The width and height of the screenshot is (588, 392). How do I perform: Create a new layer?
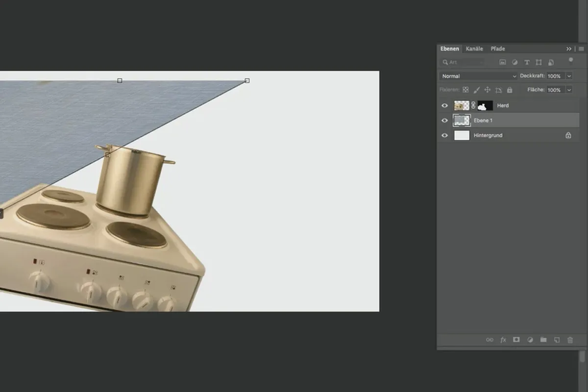click(x=556, y=340)
